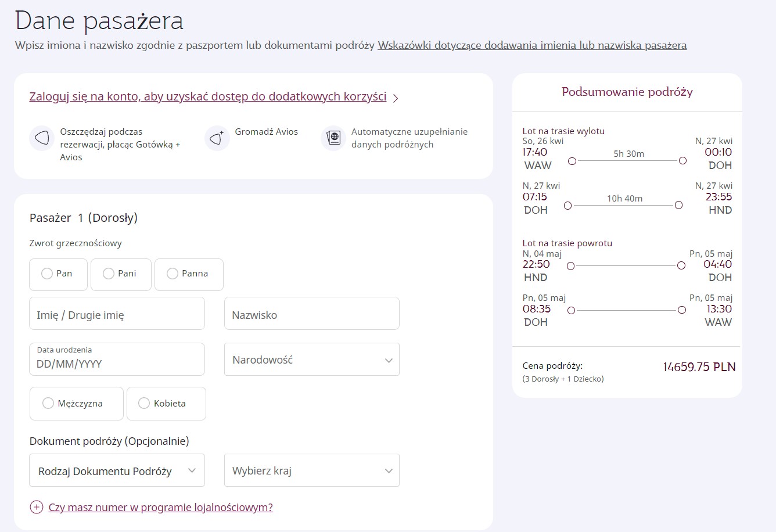Click the arrow next to the login link
Screen dimensions: 776x532
(x=396, y=98)
